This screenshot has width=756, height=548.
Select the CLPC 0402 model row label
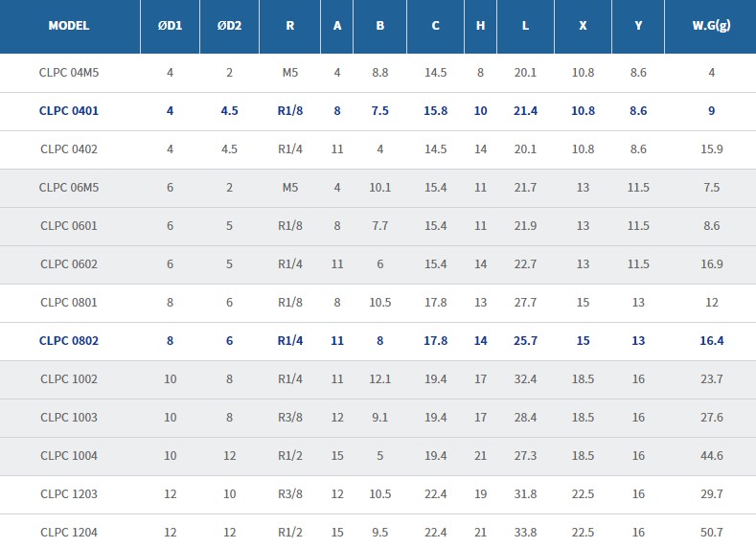pos(69,149)
